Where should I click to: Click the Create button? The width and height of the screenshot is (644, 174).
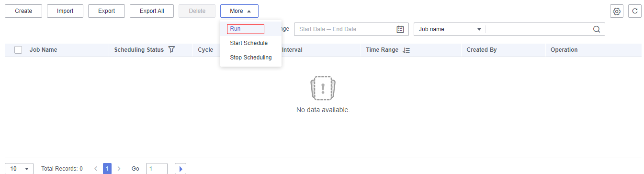23,11
